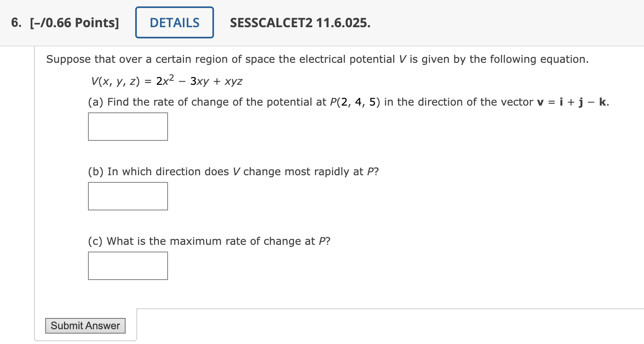Screen dimensions: 644x344
Task: Open the DETAILS button for question 6
Action: coord(174,22)
